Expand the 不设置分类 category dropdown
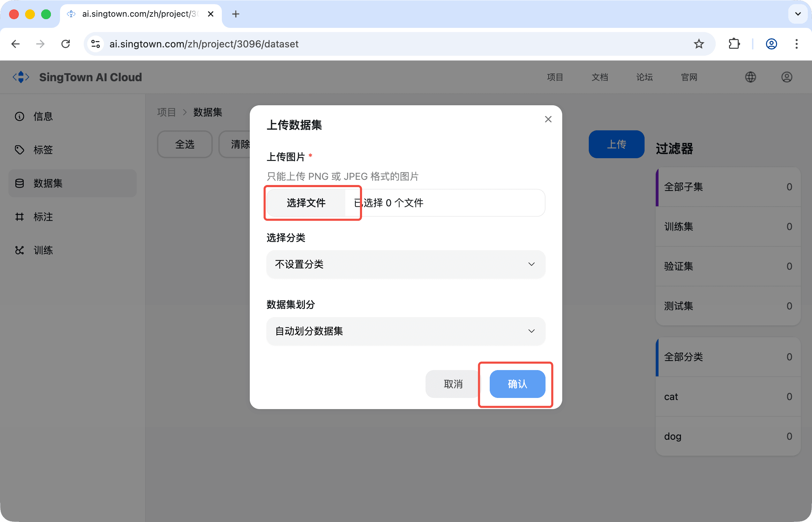This screenshot has height=522, width=812. (406, 264)
